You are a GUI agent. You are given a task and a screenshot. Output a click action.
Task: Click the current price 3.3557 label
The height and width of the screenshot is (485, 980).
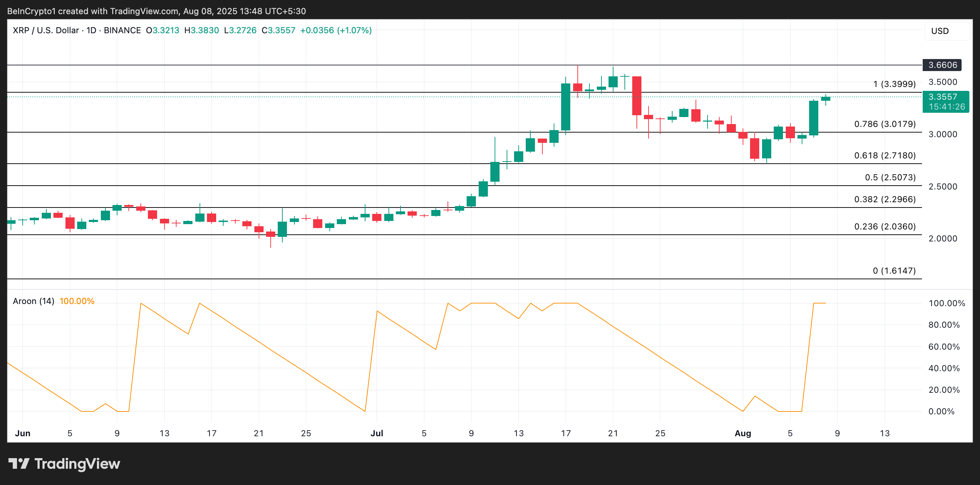[942, 97]
